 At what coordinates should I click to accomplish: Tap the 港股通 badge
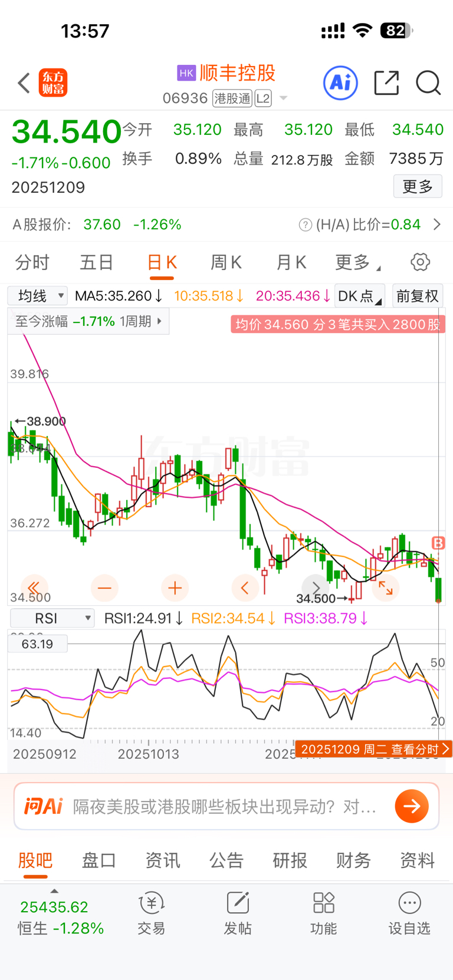[x=232, y=98]
